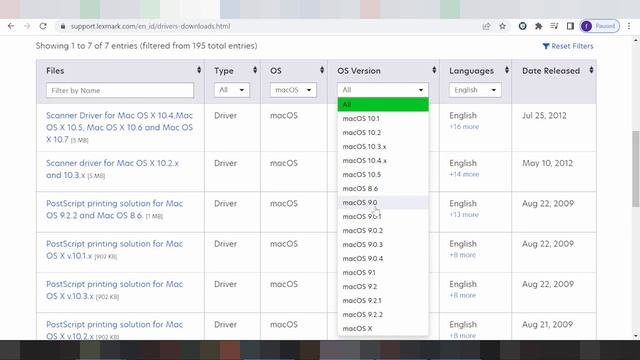Choose macOS 8.6 option
This screenshot has height=360, width=640.
coord(383,189)
